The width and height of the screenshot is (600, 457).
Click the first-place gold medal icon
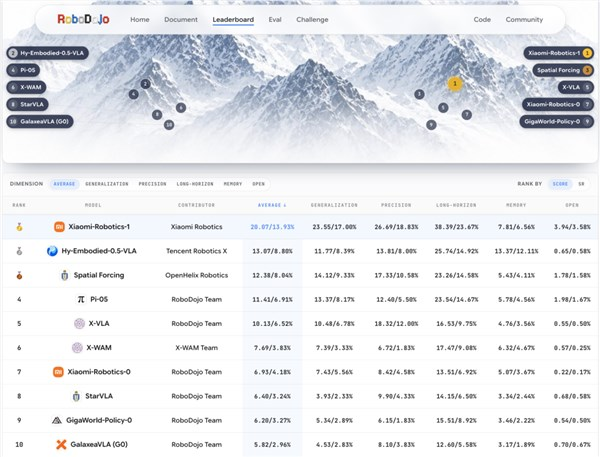[19, 227]
